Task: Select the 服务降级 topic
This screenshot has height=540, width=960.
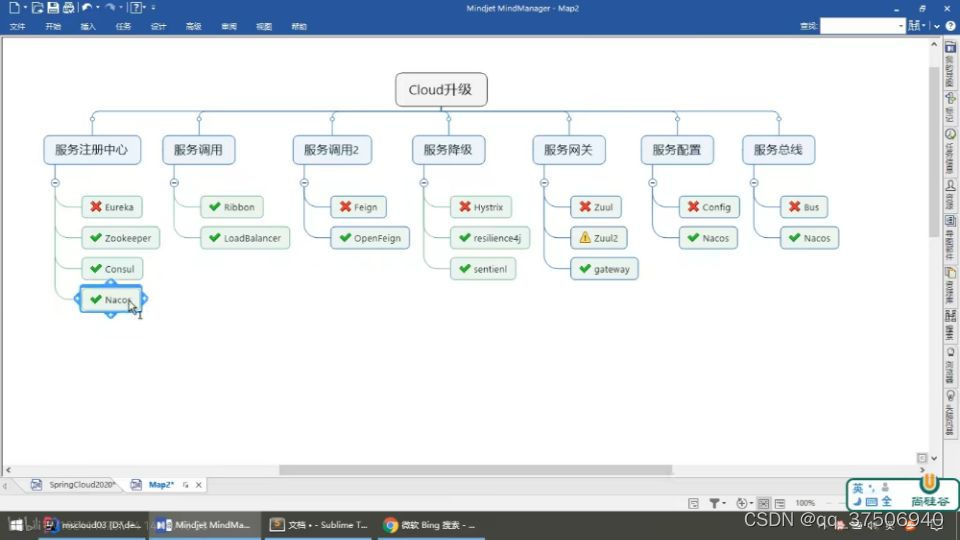Action: click(x=448, y=149)
